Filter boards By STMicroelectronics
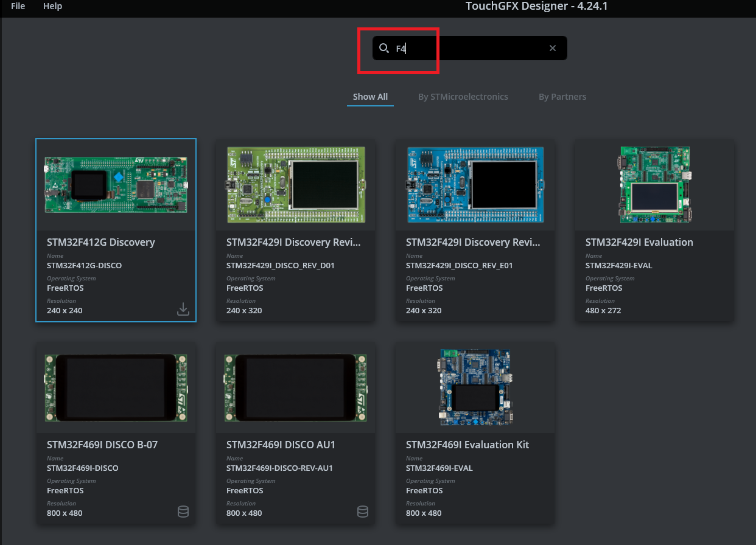Viewport: 756px width, 545px height. point(463,97)
